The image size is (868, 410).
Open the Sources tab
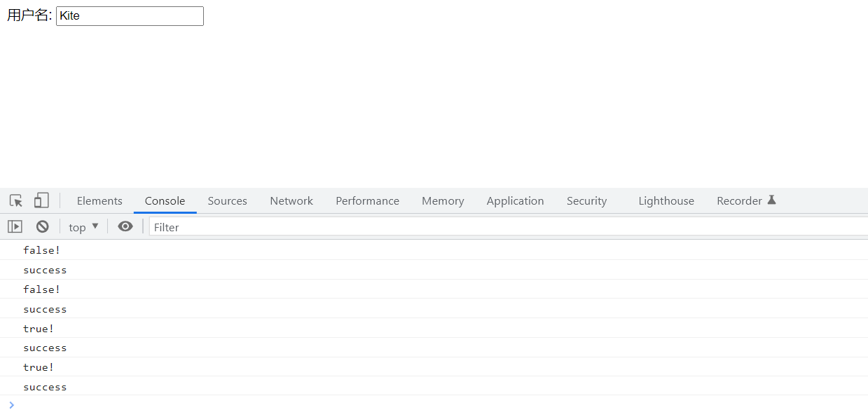click(x=228, y=201)
